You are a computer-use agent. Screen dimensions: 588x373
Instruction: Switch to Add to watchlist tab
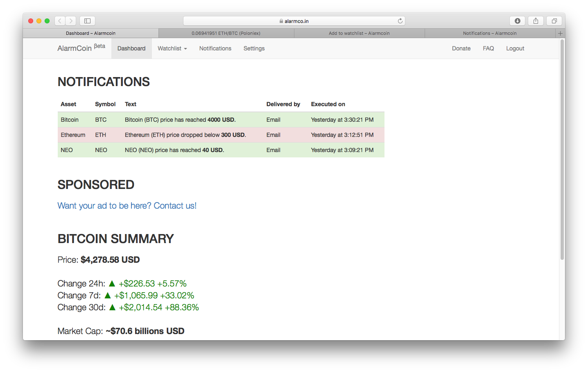359,33
